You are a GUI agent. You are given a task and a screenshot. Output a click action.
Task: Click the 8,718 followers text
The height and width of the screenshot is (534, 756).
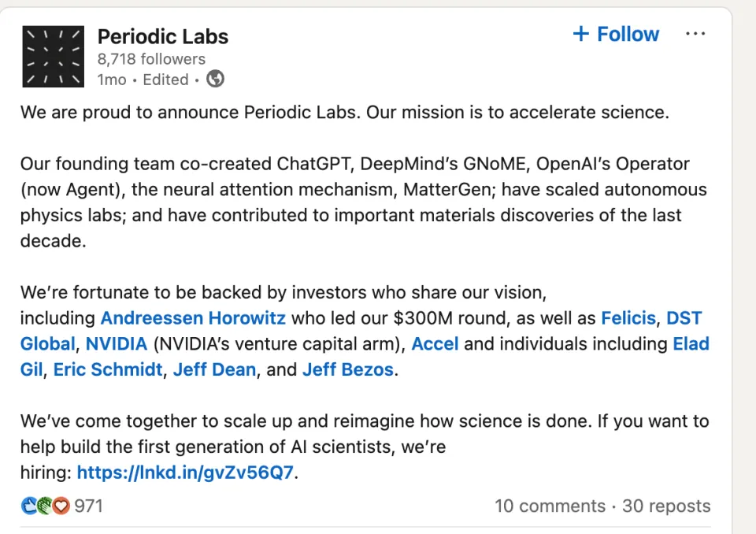(x=151, y=59)
